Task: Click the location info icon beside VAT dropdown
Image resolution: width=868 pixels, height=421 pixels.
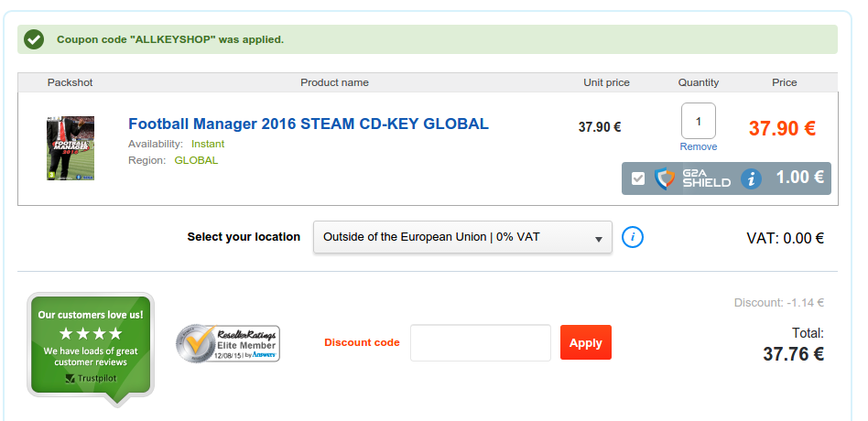Action: coord(632,237)
